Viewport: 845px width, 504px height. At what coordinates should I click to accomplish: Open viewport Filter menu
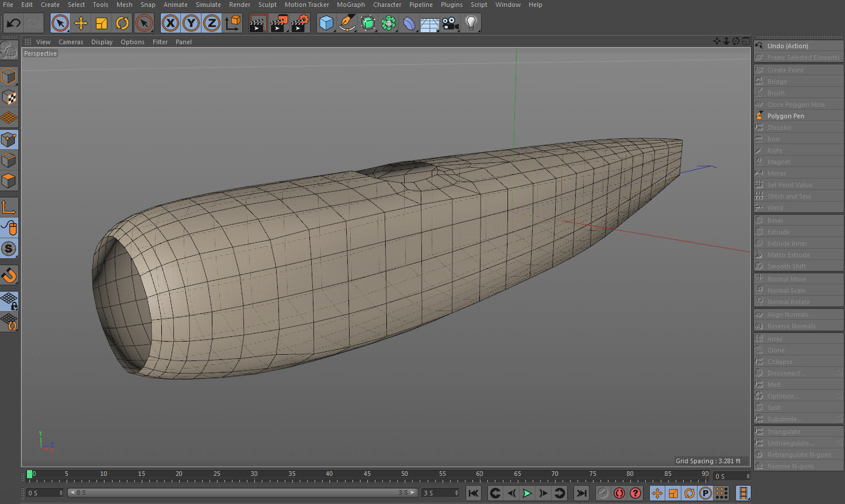(x=160, y=42)
